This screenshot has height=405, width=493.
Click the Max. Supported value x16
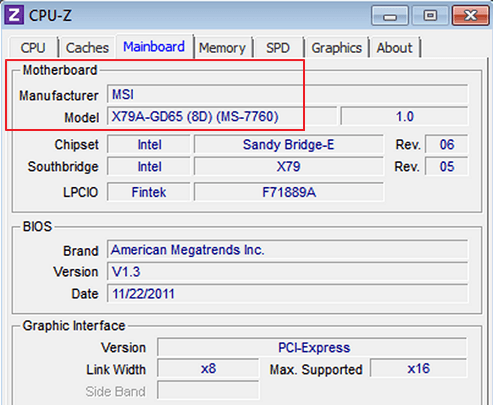click(419, 369)
